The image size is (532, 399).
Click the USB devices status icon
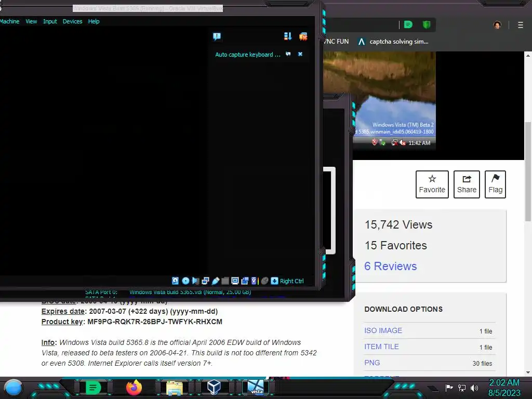[215, 281]
